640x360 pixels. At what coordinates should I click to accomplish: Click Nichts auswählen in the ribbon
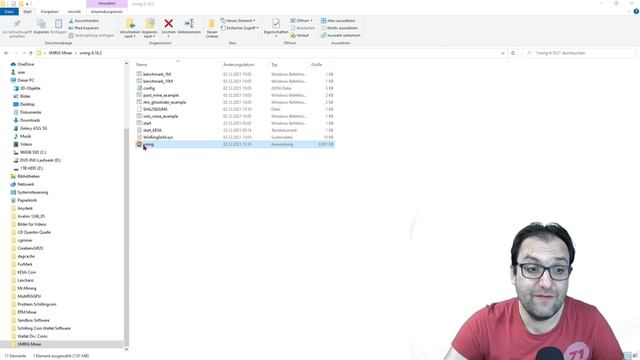tap(339, 28)
